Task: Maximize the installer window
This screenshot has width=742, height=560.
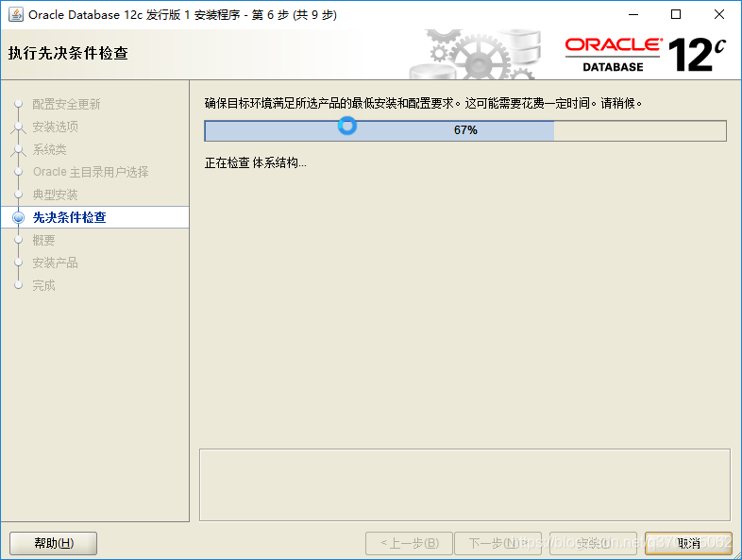Action: coord(676,15)
